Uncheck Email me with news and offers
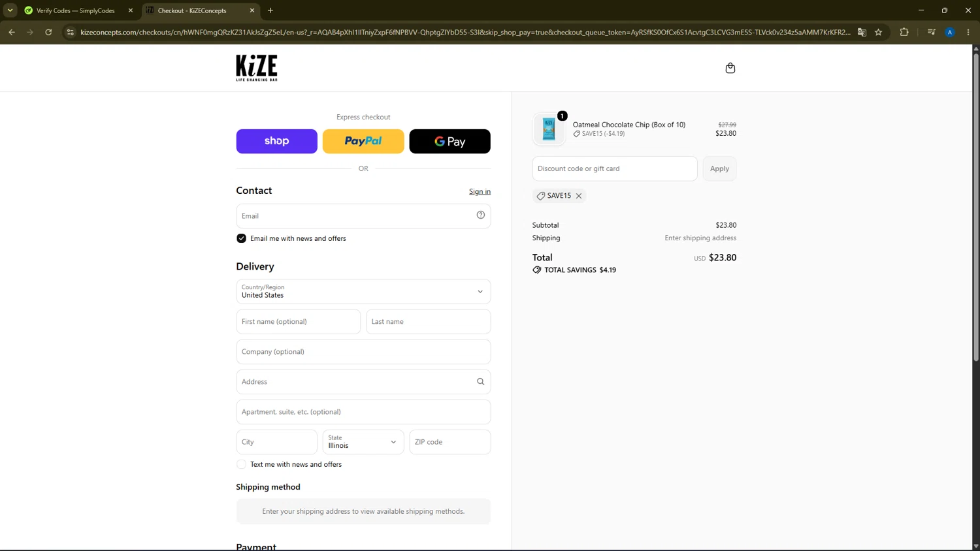Screen dimensions: 980x551 point(241,238)
